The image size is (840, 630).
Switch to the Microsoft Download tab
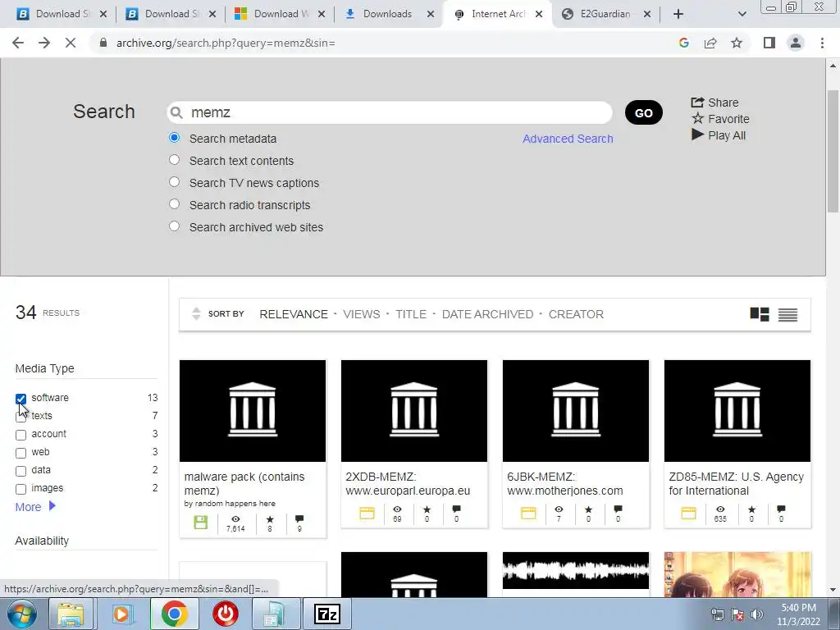279,14
